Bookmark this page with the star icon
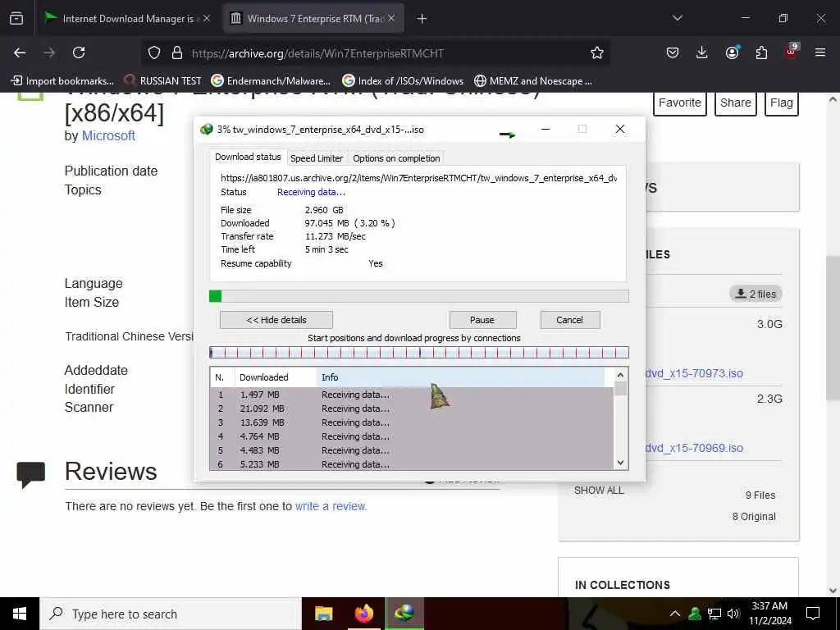The height and width of the screenshot is (630, 840). tap(597, 53)
